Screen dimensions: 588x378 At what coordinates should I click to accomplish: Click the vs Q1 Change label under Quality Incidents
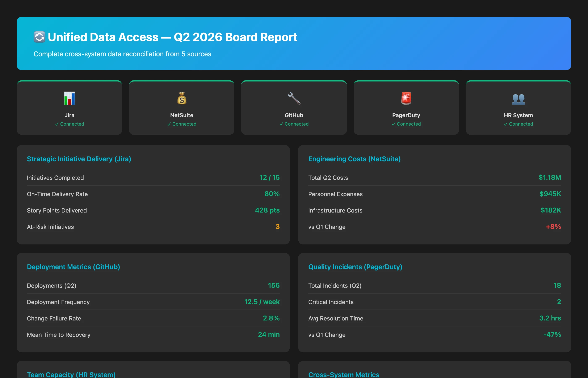pos(327,335)
